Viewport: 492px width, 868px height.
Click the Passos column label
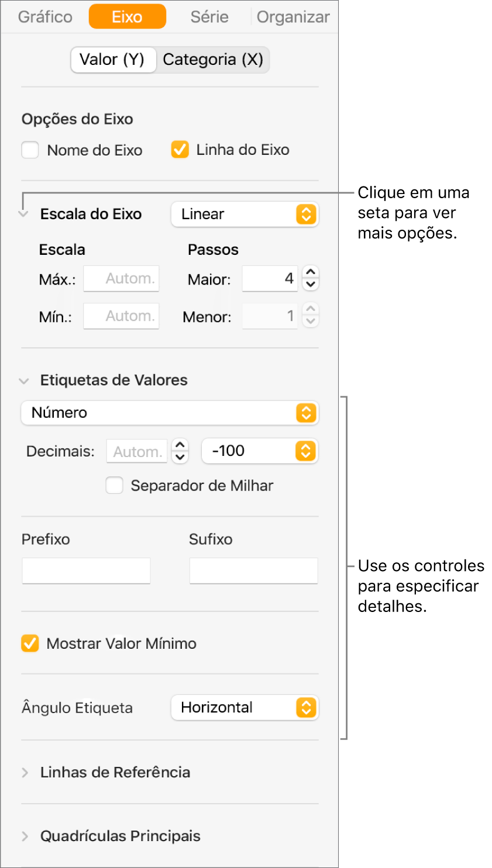pos(213,250)
